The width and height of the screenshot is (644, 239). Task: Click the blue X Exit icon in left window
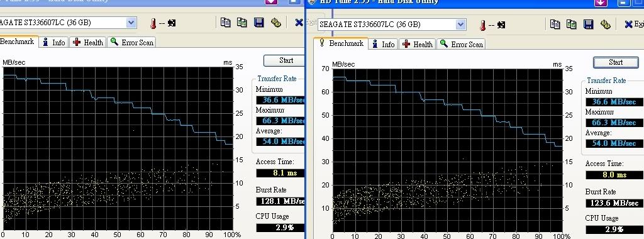299,22
